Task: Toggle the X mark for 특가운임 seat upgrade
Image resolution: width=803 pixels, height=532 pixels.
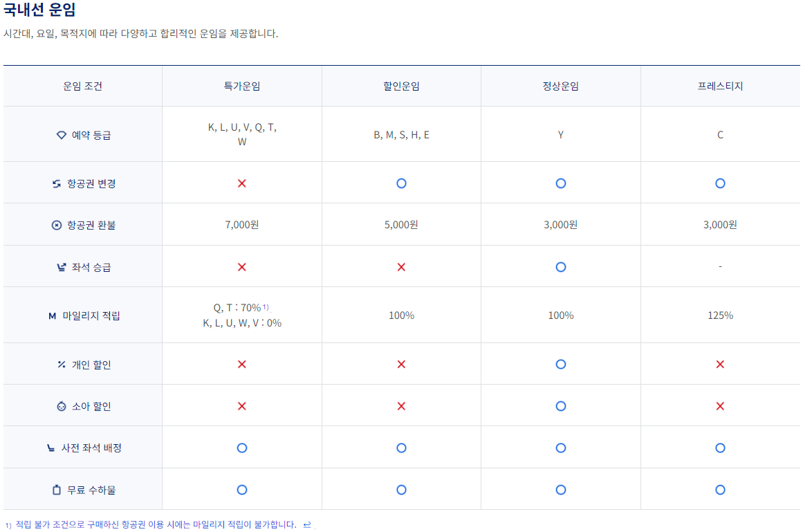Action: tap(241, 266)
